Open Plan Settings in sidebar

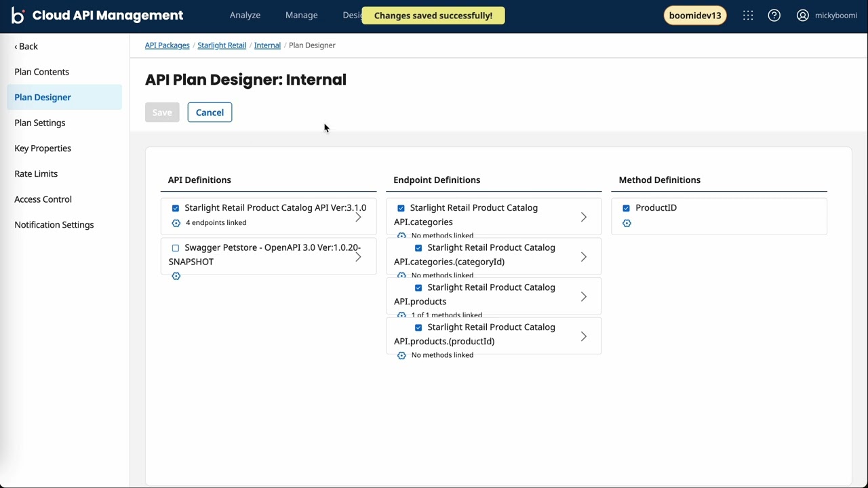[x=40, y=123]
